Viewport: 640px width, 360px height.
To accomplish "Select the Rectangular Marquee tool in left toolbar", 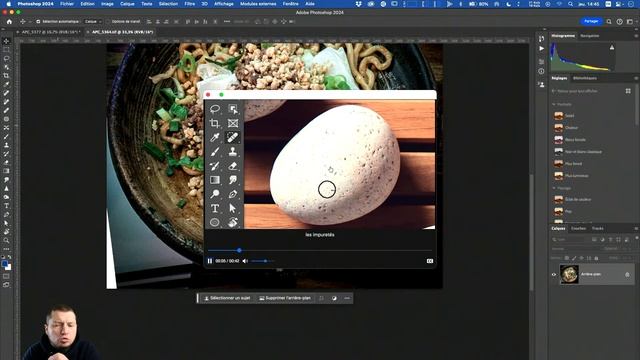I will [6, 50].
